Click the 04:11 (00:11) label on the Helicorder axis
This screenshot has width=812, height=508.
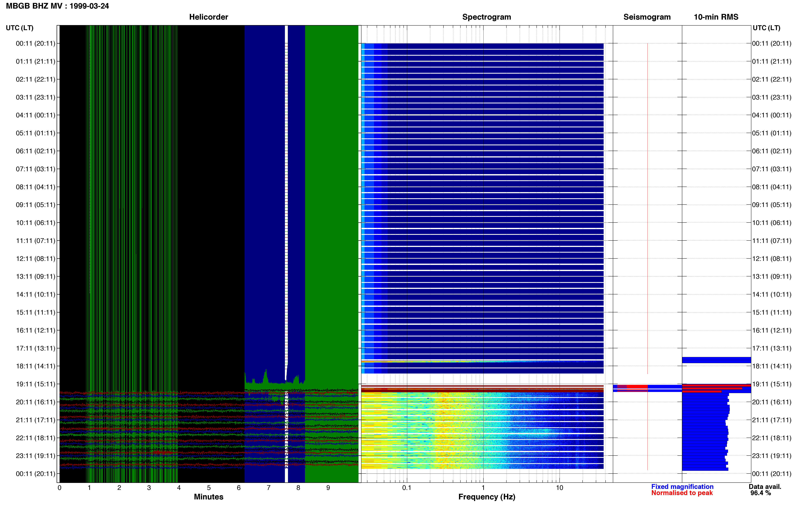[36, 115]
